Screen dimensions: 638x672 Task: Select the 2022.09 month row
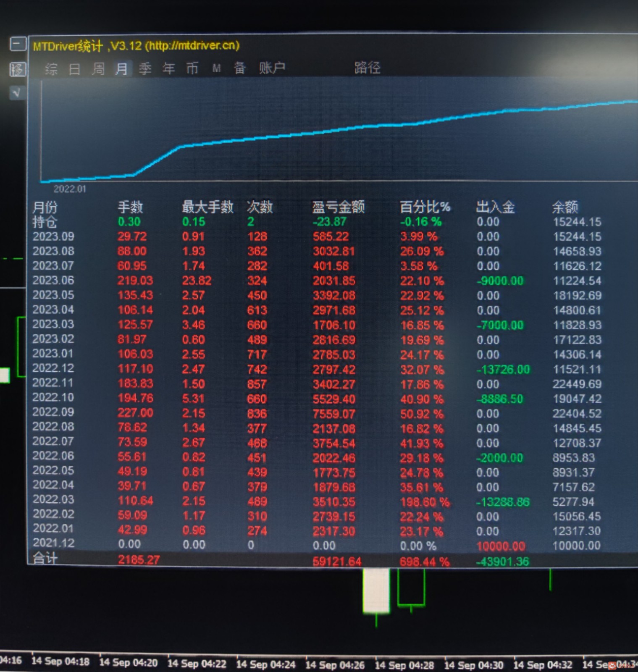click(317, 413)
